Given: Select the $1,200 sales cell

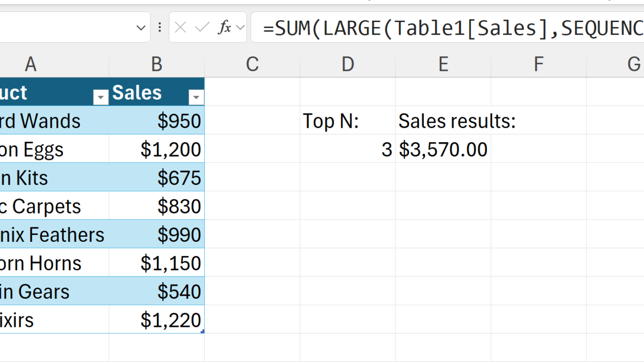Looking at the screenshot, I should coord(157,149).
